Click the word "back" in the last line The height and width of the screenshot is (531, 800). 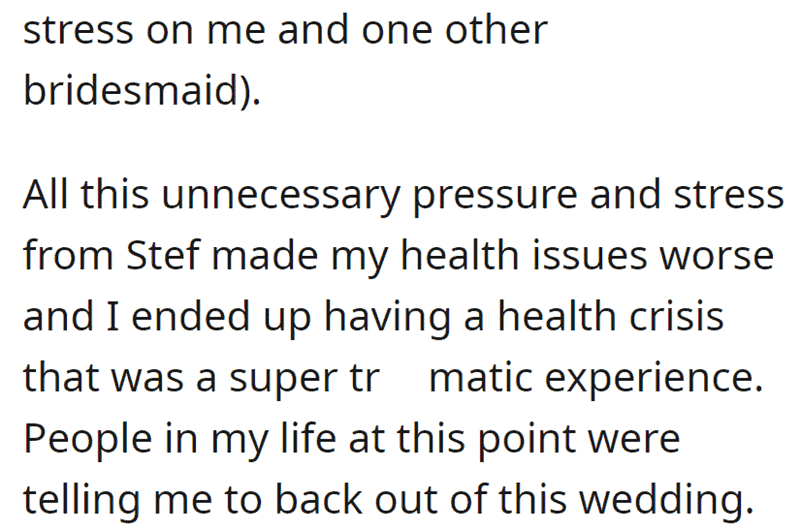pos(319,499)
